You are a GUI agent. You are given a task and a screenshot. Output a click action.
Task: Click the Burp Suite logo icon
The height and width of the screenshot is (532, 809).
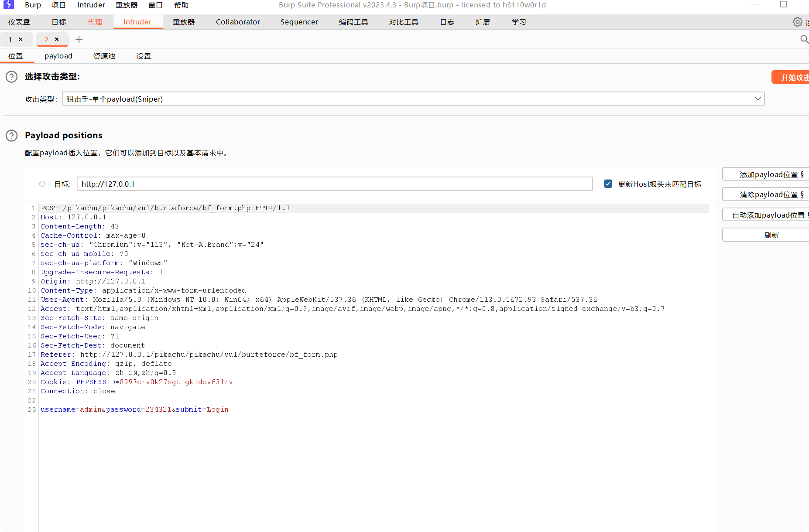(x=8, y=5)
